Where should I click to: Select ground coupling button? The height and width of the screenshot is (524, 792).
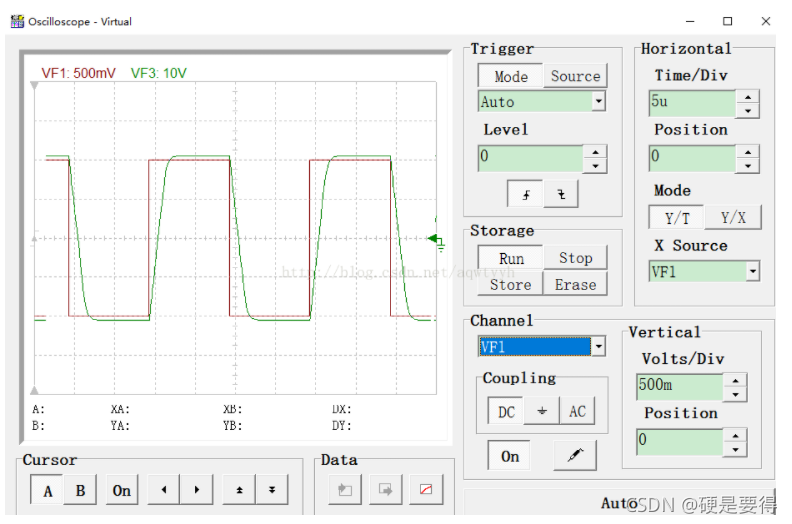542,411
